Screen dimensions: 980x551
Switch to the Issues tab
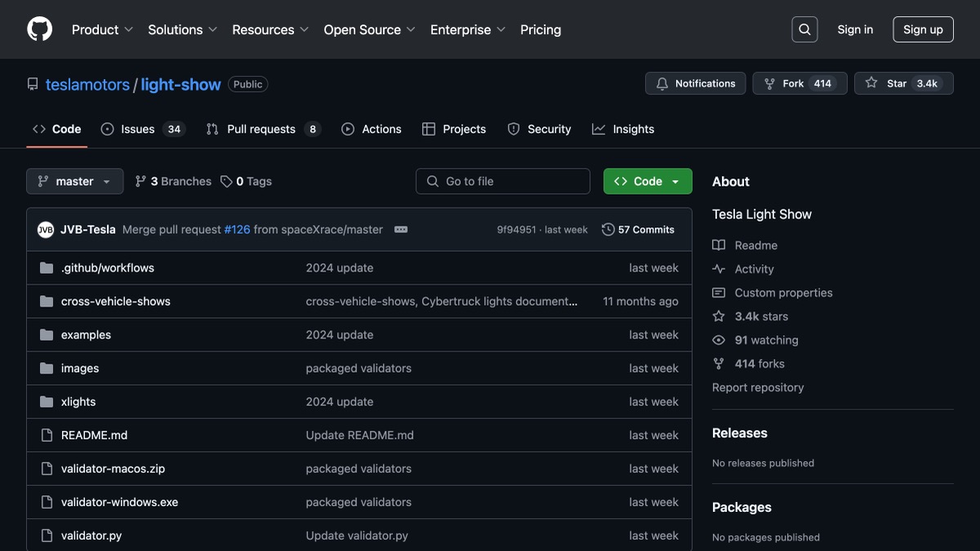coord(144,129)
